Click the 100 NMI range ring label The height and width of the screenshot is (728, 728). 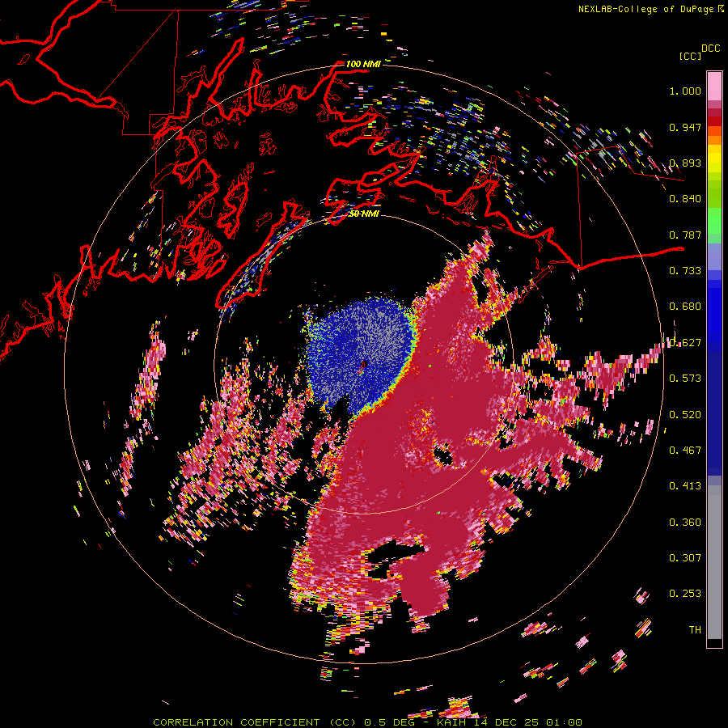click(363, 64)
